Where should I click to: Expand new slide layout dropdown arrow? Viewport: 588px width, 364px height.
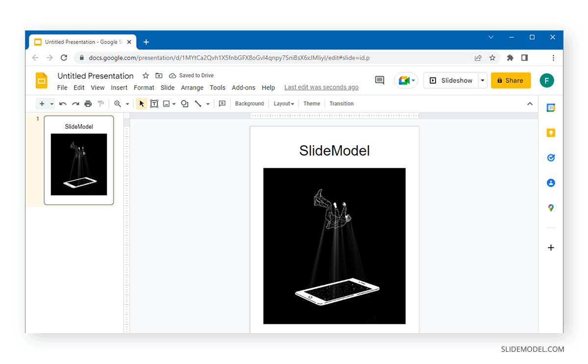click(51, 104)
